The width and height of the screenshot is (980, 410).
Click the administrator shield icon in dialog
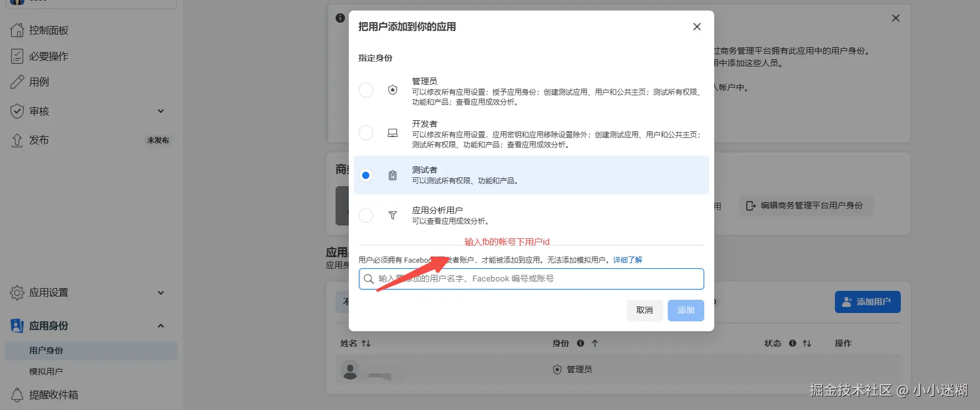(x=393, y=90)
